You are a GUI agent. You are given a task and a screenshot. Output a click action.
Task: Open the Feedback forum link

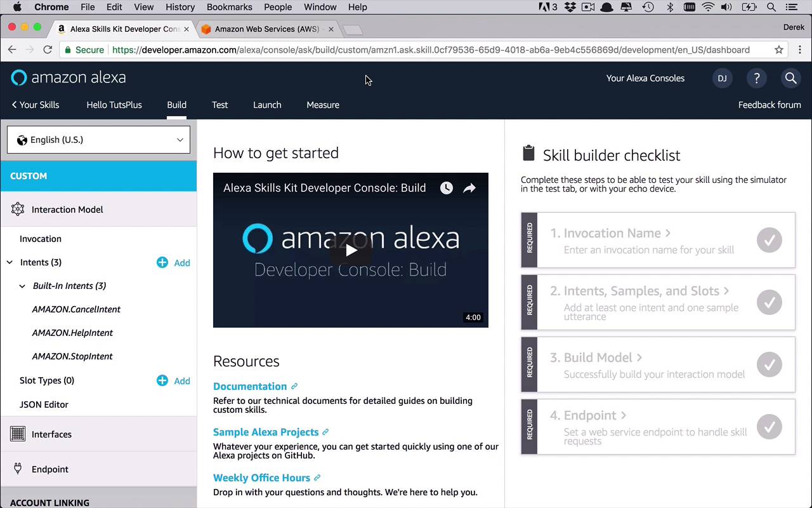click(x=769, y=105)
